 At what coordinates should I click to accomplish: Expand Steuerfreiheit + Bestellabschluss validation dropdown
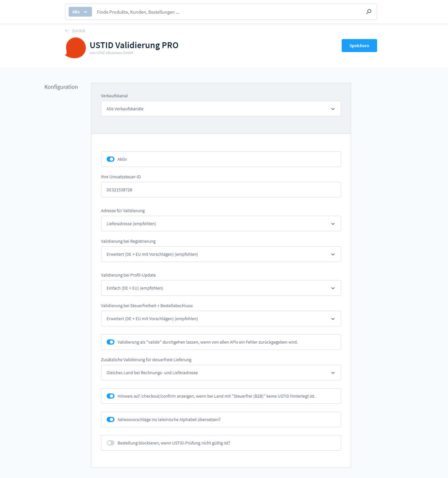click(221, 319)
